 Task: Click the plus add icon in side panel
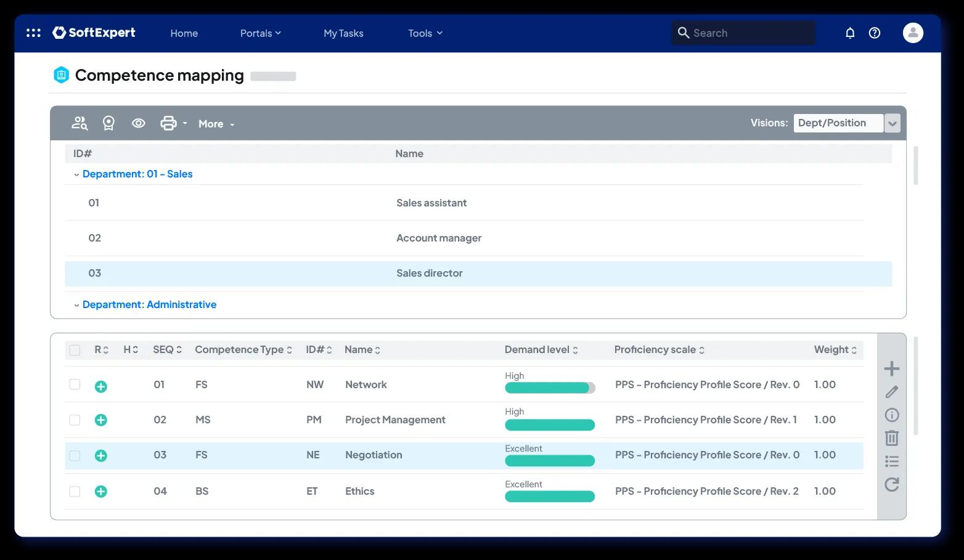892,368
